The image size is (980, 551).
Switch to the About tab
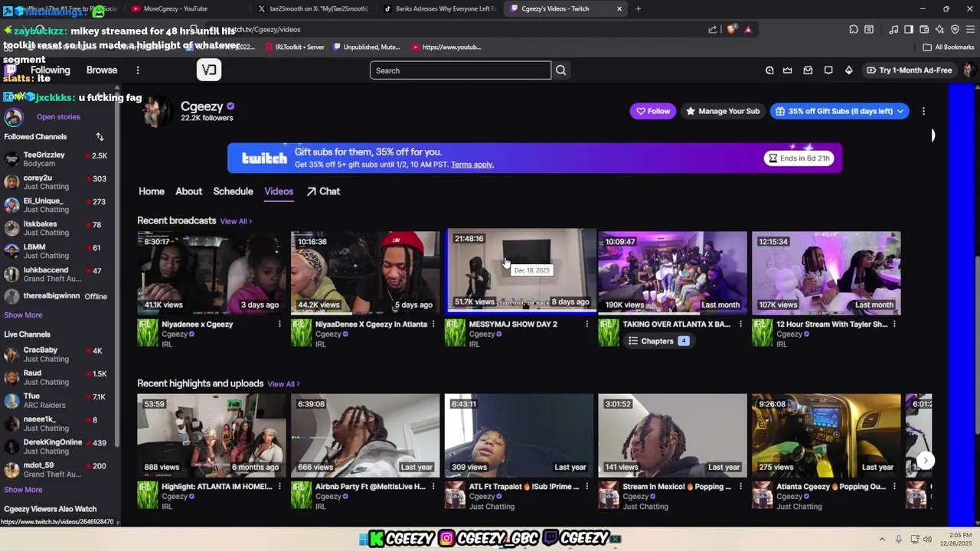click(188, 191)
